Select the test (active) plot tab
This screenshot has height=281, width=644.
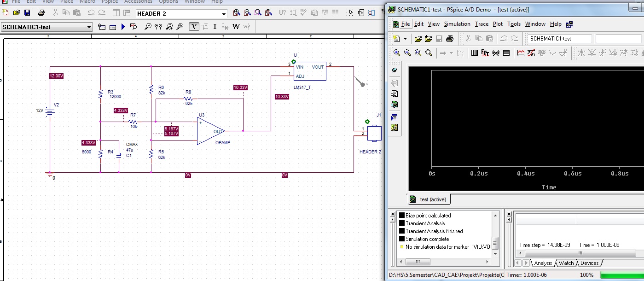pos(429,199)
